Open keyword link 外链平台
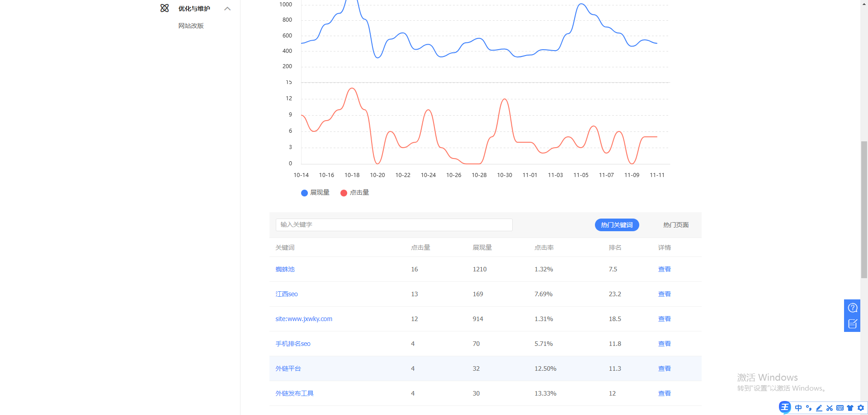868x415 pixels. click(x=288, y=368)
